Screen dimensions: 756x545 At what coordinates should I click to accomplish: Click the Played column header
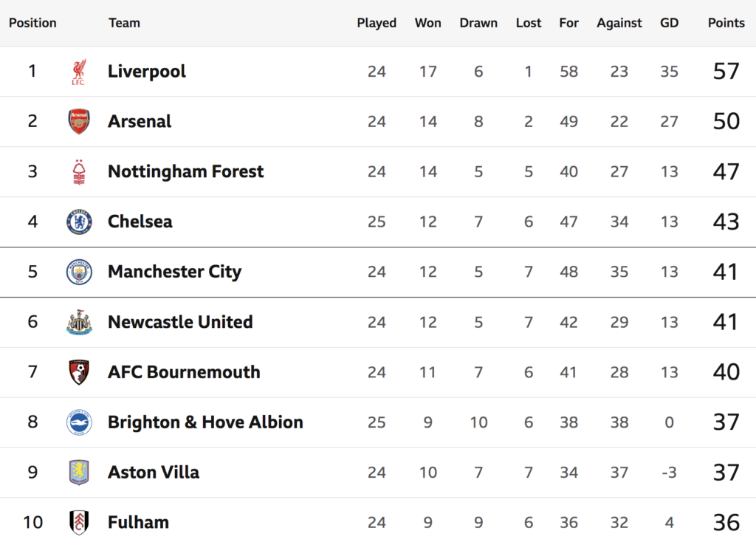tap(377, 23)
